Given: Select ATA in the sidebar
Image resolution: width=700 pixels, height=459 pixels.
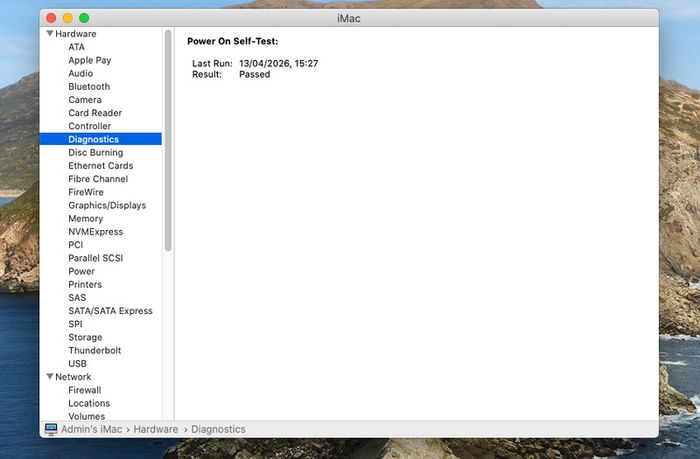Looking at the screenshot, I should click(x=76, y=47).
